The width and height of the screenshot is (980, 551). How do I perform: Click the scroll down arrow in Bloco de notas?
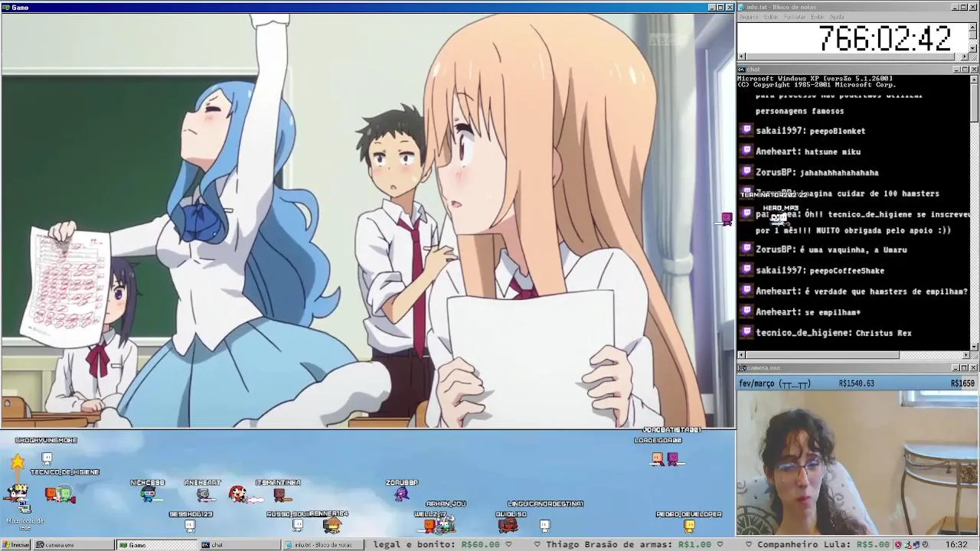click(973, 48)
